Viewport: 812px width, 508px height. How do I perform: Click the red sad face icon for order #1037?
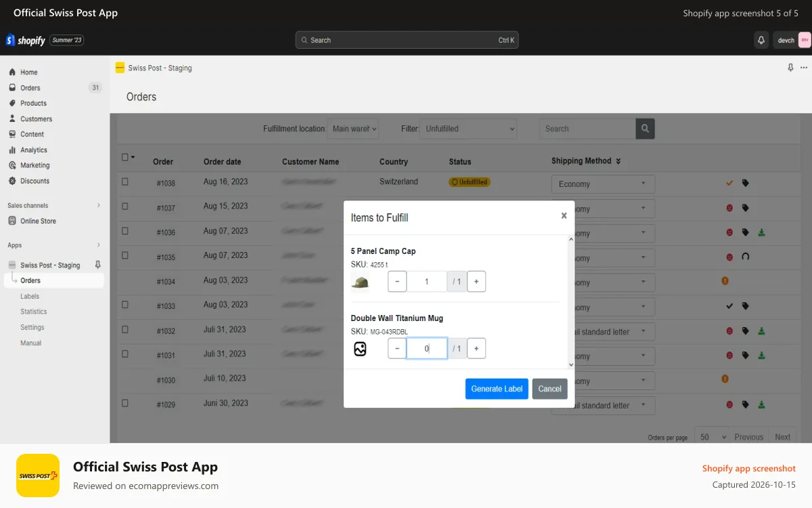pyautogui.click(x=729, y=208)
